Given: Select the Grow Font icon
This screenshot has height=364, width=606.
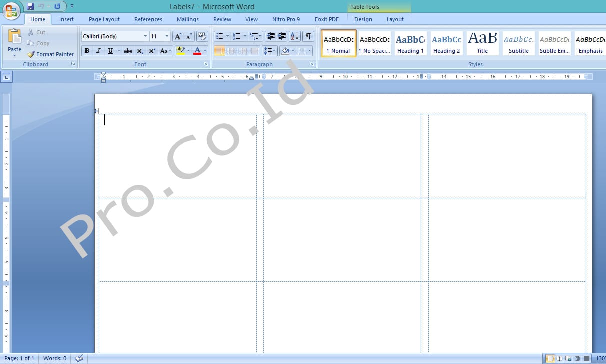Looking at the screenshot, I should coord(177,36).
